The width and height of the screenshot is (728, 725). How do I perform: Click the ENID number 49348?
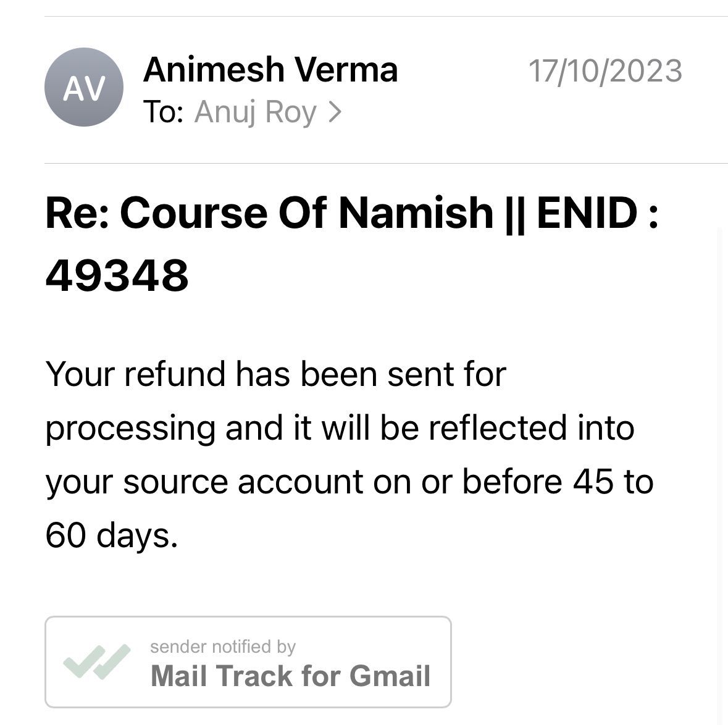(117, 275)
